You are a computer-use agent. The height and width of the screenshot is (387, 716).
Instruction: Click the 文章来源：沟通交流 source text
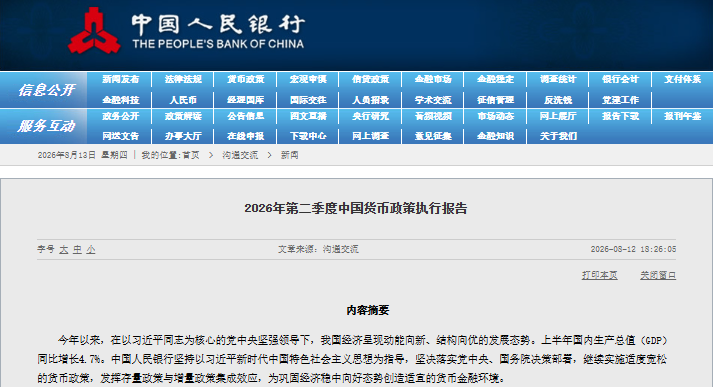[318, 249]
